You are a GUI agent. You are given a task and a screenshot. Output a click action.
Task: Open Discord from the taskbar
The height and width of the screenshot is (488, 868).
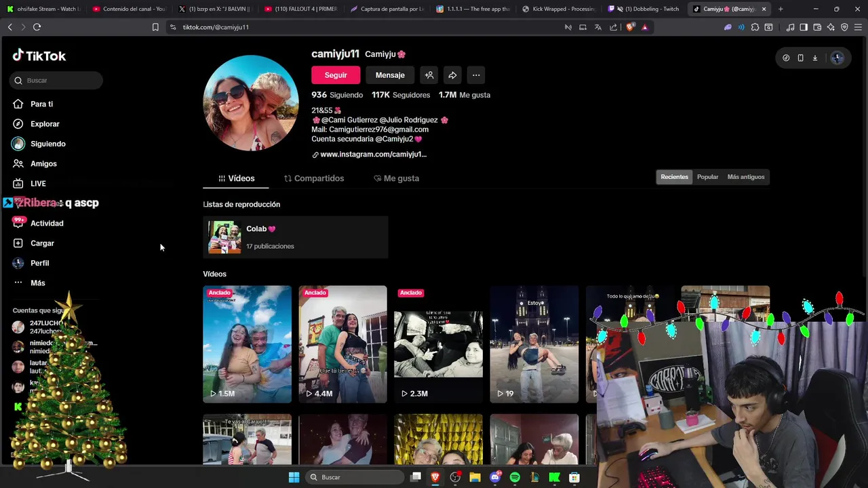click(495, 477)
